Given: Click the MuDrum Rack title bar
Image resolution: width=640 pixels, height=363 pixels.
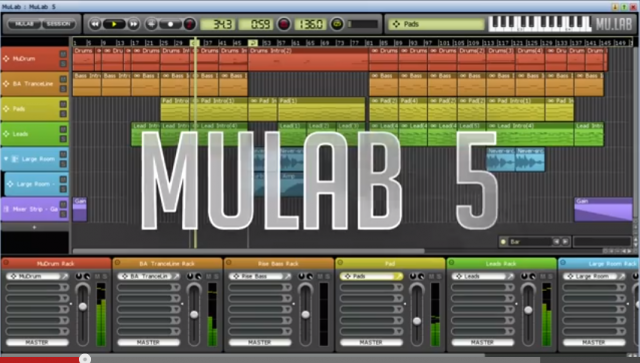Looking at the screenshot, I should pyautogui.click(x=56, y=263).
